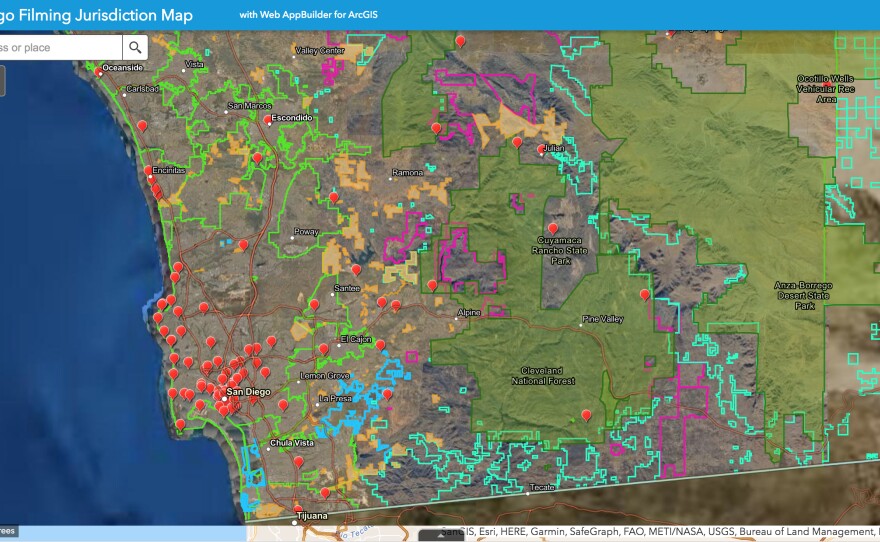Open the red pin east of Pine Valley

pos(645,295)
